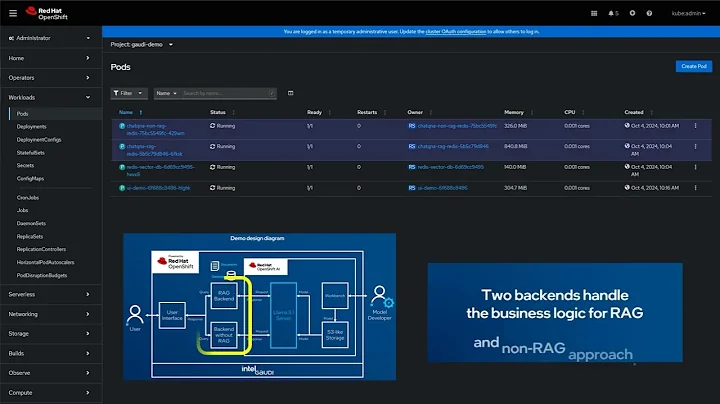This screenshot has height=404, width=720.
Task: Expand the Operators navigation section
Action: (x=50, y=78)
